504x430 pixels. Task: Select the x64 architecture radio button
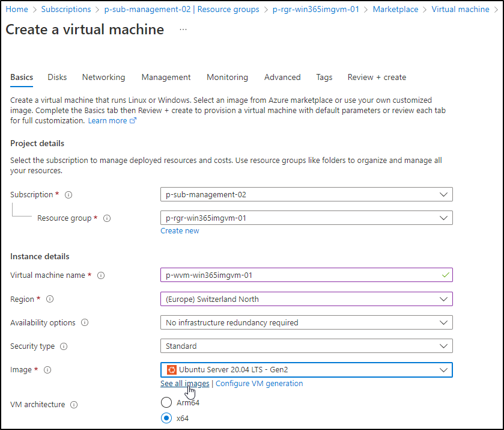(166, 418)
